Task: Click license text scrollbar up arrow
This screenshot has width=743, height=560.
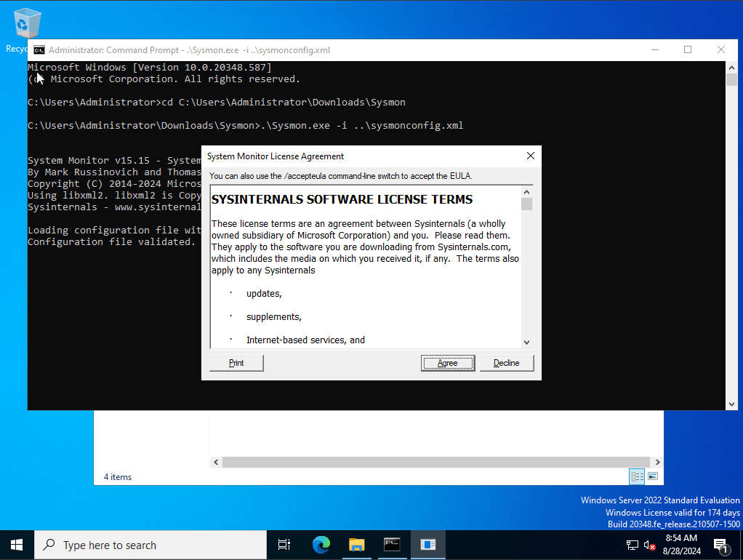Action: click(x=526, y=192)
